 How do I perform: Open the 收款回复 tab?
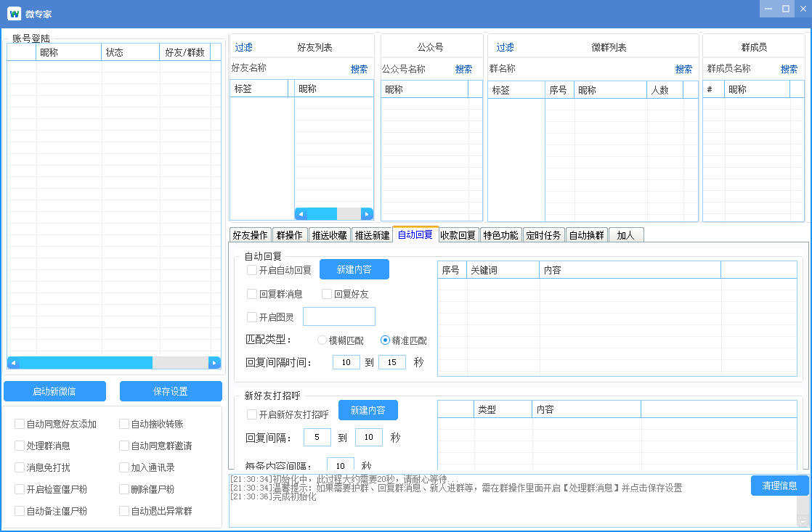point(458,235)
